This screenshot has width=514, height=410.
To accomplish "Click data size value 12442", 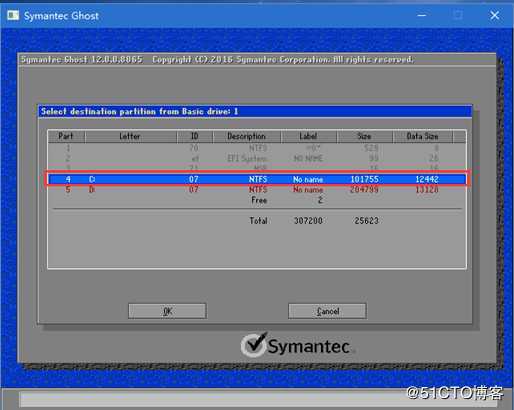I will 427,179.
